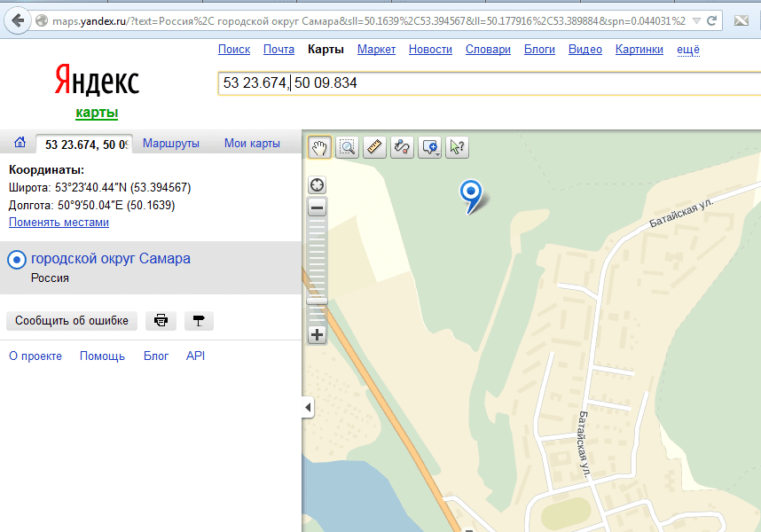Select the городской округ Самара result marker
This screenshot has width=761, height=532.
[x=16, y=260]
